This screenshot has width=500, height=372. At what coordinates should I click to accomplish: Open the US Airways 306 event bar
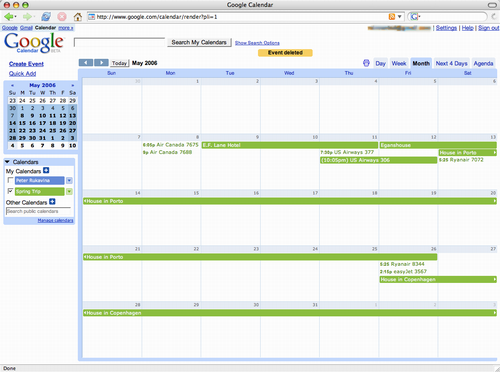pyautogui.click(x=378, y=160)
